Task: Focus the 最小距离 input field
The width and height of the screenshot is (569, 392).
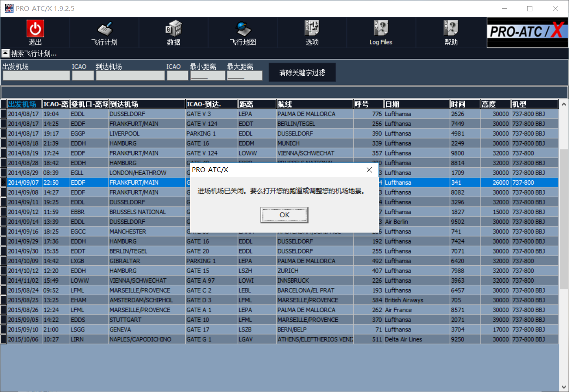Action: point(208,75)
